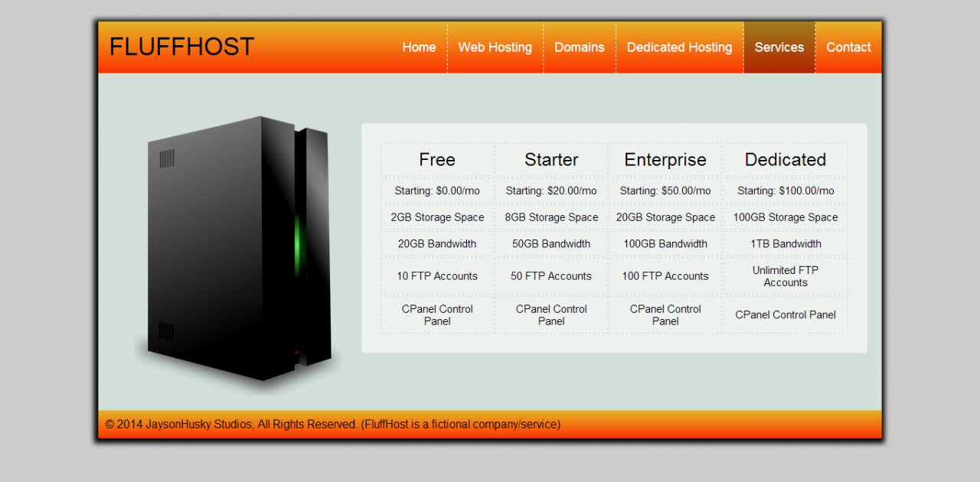Click the highlighted Services tab
Image resolution: width=980 pixels, height=482 pixels.
coord(779,47)
